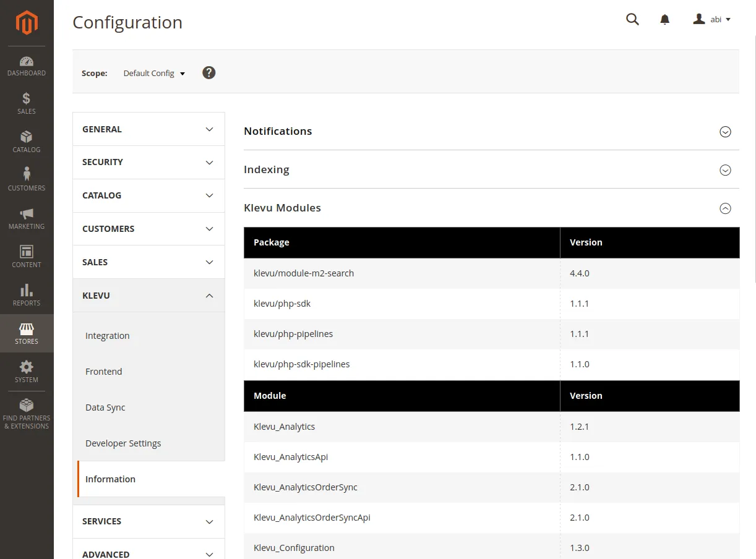Click the Magento logo icon
This screenshot has height=559, width=756.
coord(27,23)
